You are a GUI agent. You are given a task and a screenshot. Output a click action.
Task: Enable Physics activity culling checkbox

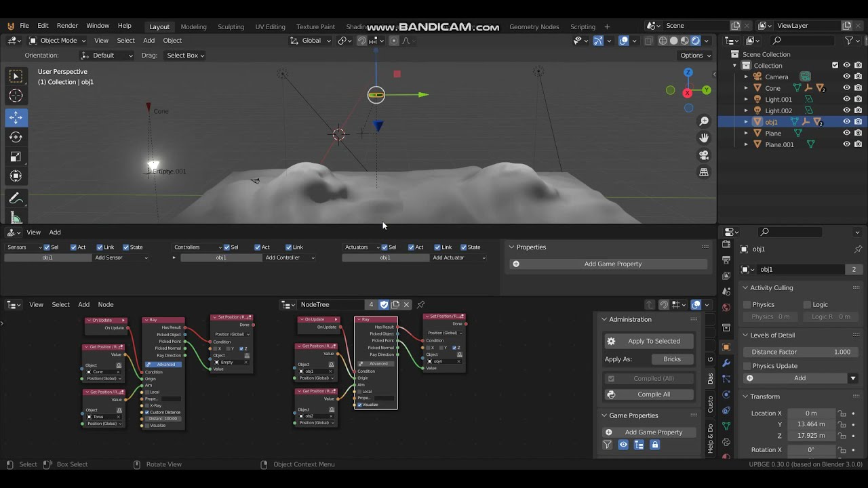747,305
